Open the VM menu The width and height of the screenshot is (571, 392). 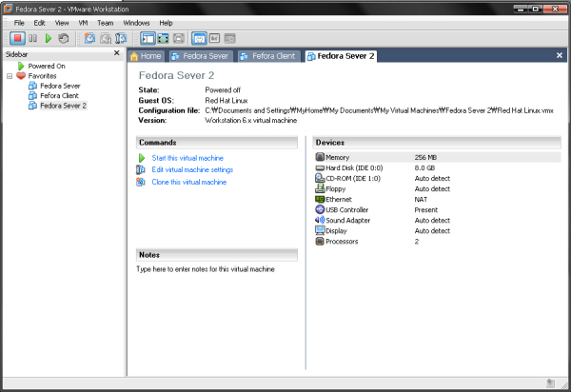point(83,23)
